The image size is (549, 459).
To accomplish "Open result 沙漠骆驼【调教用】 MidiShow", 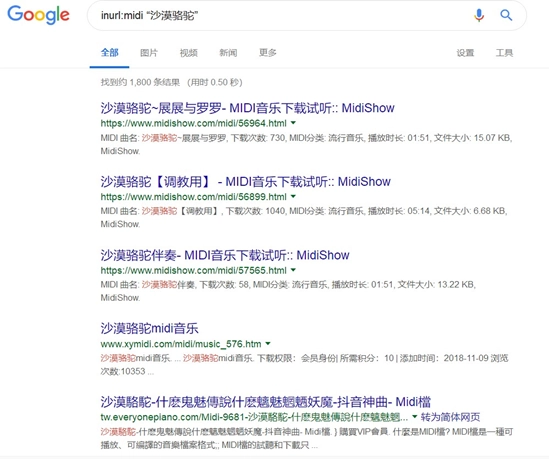I will pyautogui.click(x=245, y=182).
